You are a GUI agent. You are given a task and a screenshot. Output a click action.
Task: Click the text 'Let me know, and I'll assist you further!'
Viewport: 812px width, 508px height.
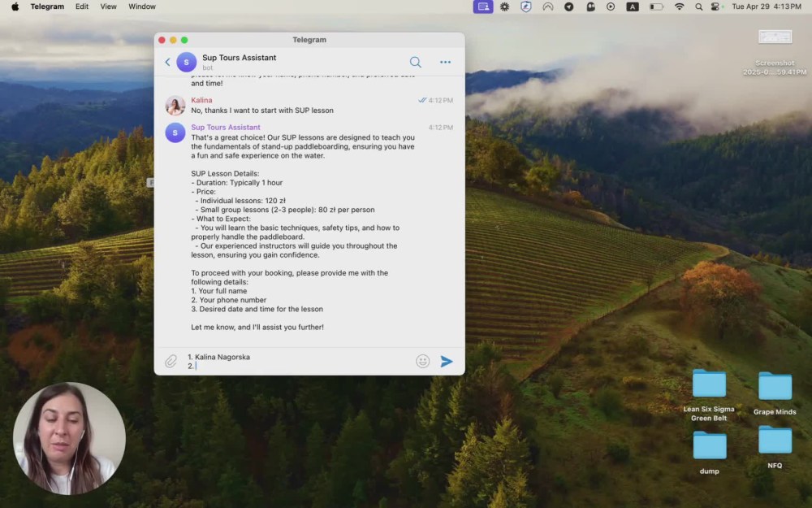257,327
